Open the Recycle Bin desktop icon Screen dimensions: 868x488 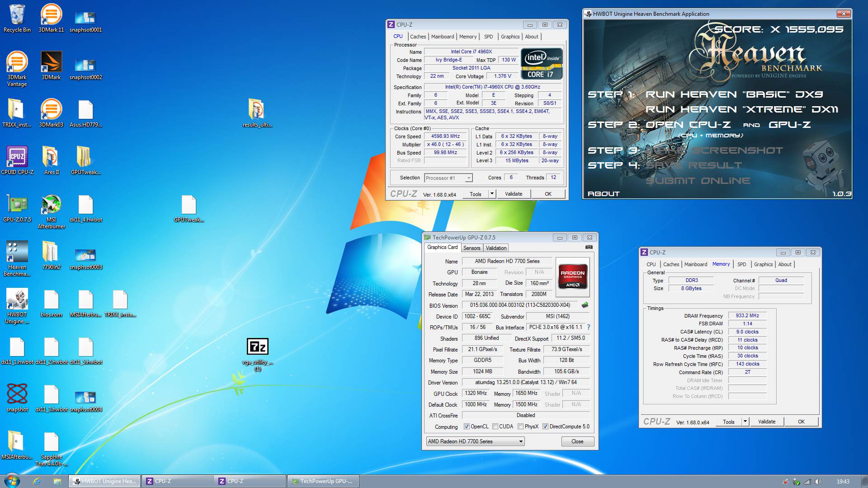coord(17,18)
